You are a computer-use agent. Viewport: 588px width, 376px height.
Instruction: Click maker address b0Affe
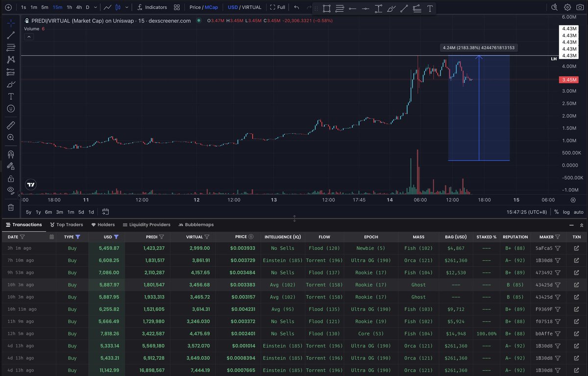click(x=544, y=334)
